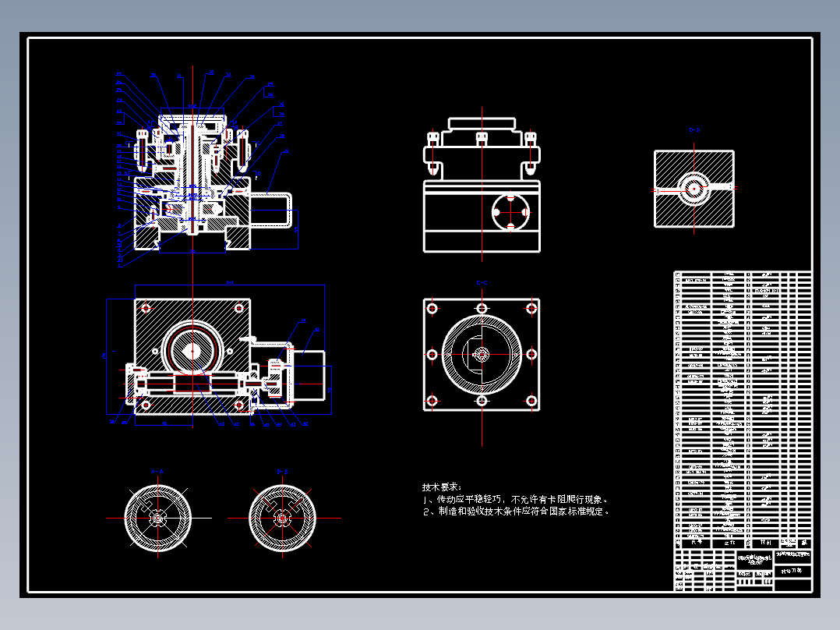Select the bottom-right bolt hole in the C-C view

531,401
